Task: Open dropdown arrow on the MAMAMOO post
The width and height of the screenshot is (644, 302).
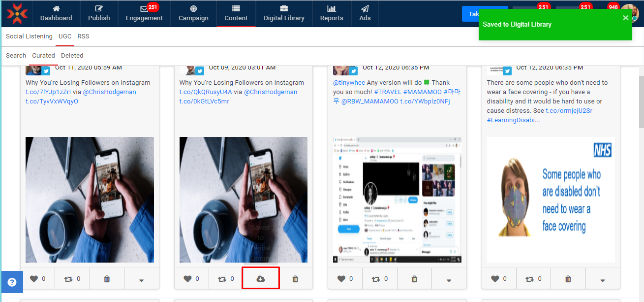Action: pyautogui.click(x=449, y=280)
